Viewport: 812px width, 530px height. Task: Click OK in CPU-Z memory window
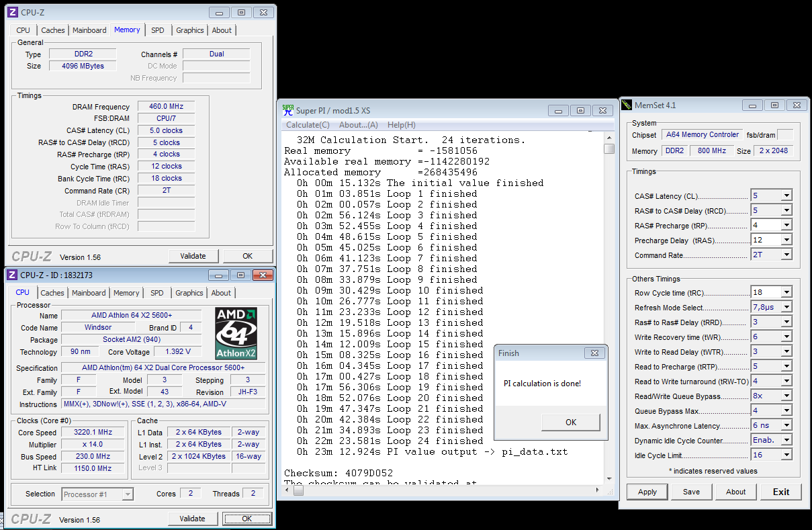coord(248,256)
